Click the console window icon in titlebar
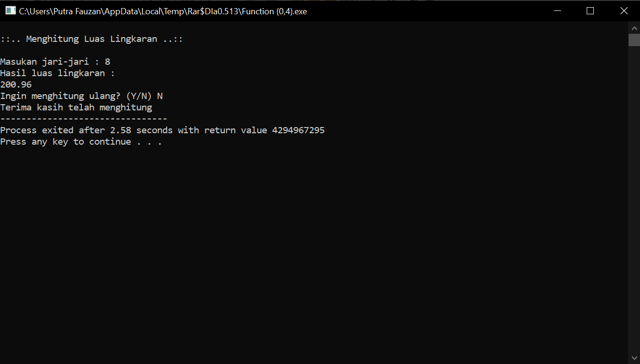 coord(10,10)
